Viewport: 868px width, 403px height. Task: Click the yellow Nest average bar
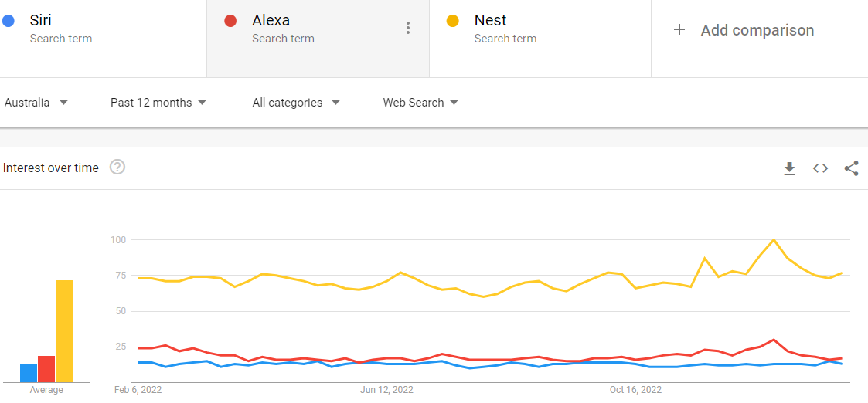click(64, 332)
